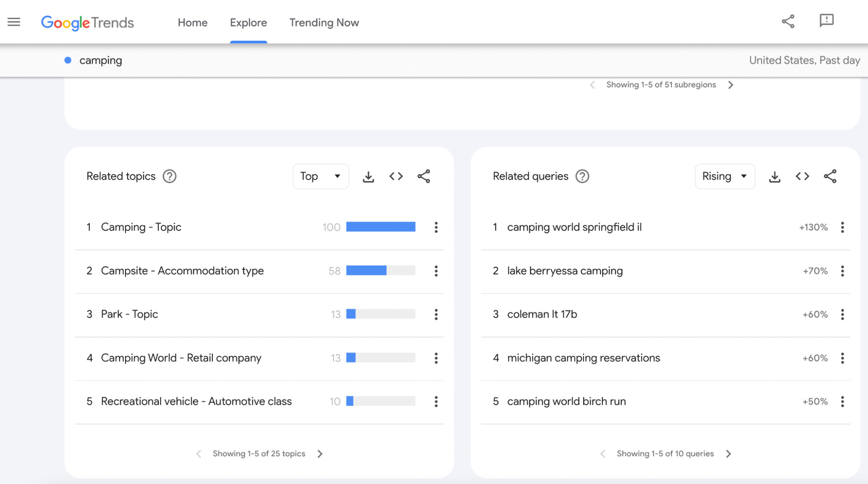Select the camping world springfield il query

574,227
